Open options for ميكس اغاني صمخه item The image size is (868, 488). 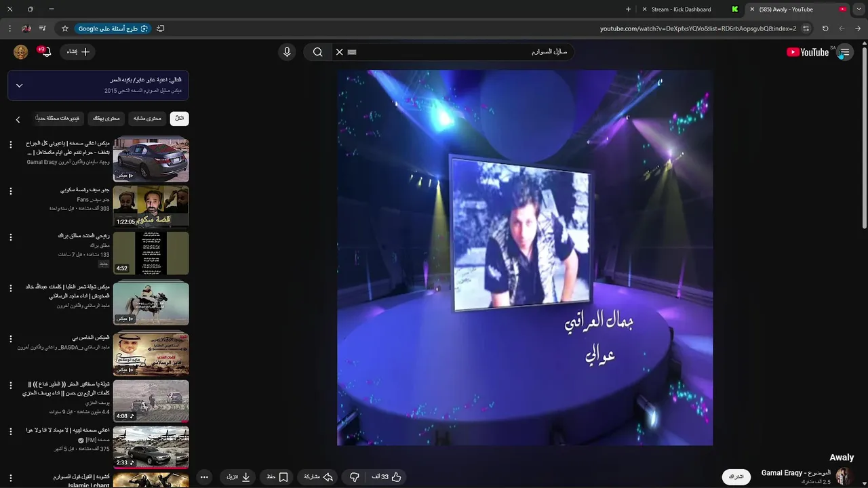pyautogui.click(x=10, y=144)
